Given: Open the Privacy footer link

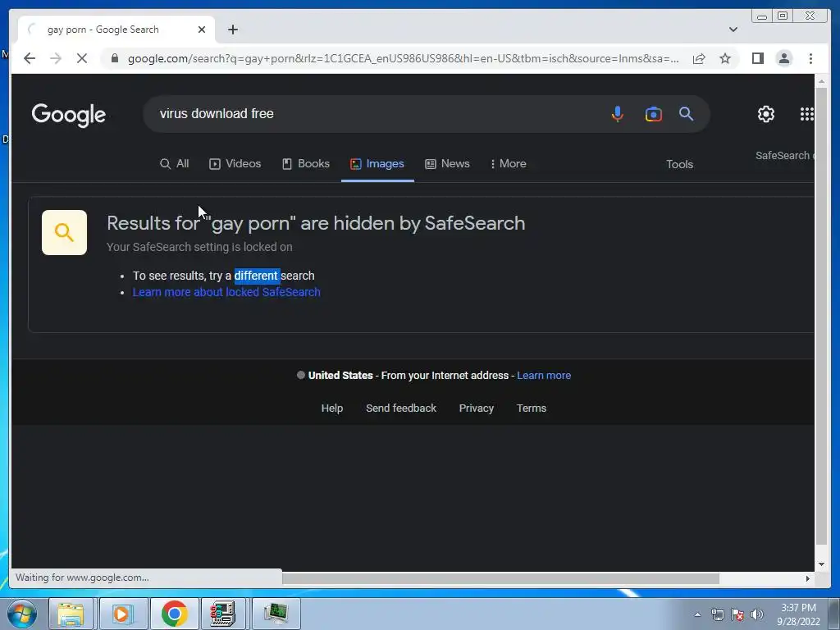Looking at the screenshot, I should (x=477, y=409).
